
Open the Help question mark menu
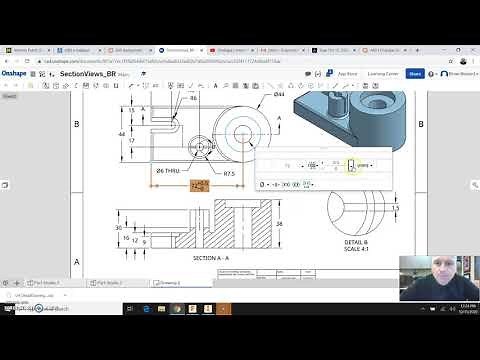(431, 74)
